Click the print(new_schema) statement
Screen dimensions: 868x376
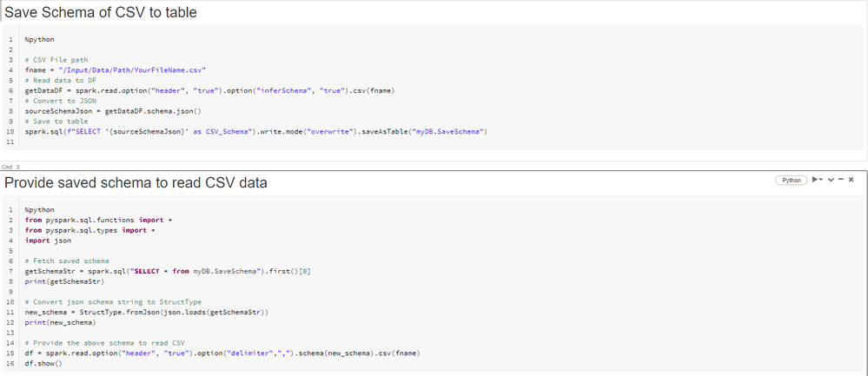pos(59,322)
